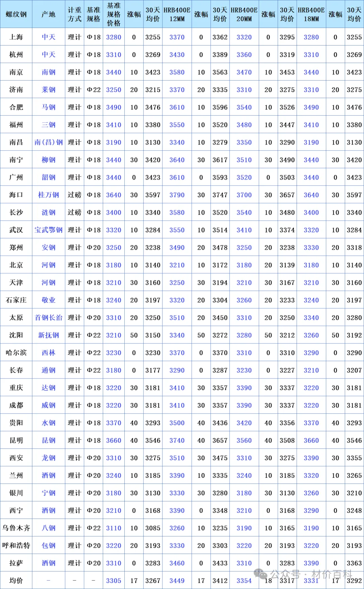The height and width of the screenshot is (589, 364).
Task: Select the HRB400E 20MM column header
Action: 244,14
